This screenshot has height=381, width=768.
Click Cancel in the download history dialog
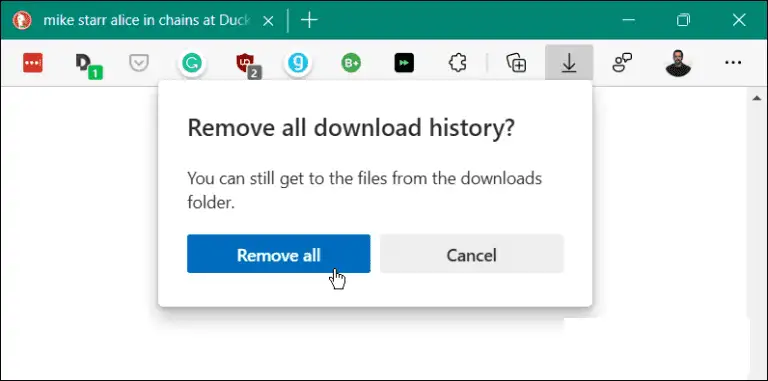472,254
